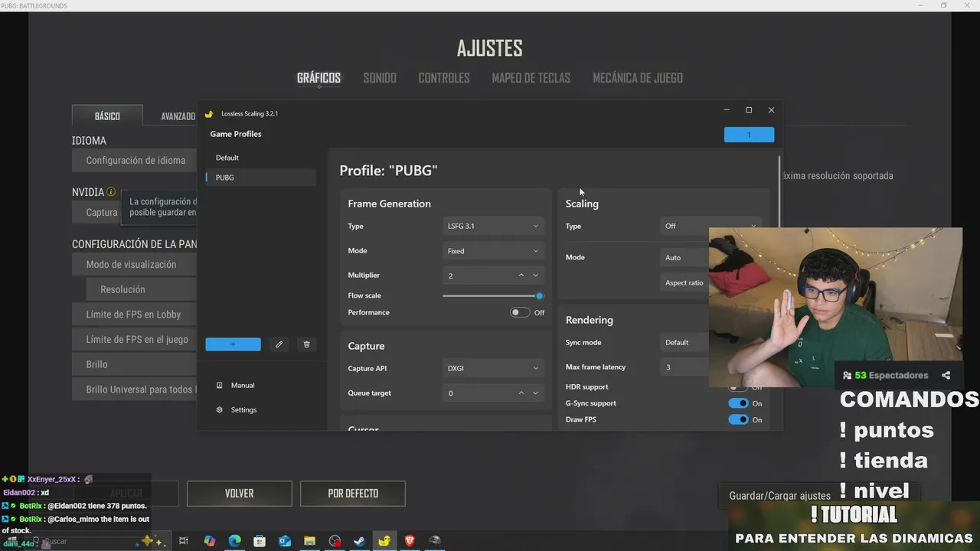Viewport: 980px width, 551px height.
Task: Open the Capture API dropdown DXGI
Action: click(493, 368)
